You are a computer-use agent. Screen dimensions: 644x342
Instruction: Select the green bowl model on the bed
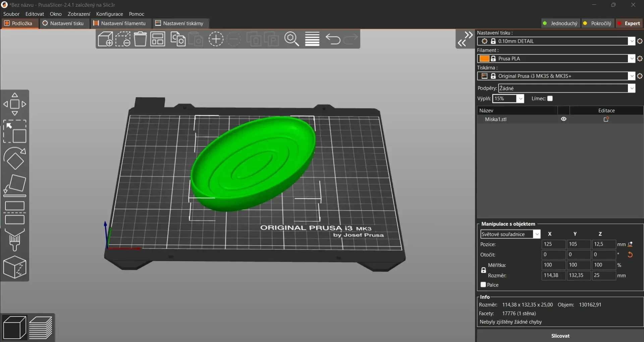point(253,164)
